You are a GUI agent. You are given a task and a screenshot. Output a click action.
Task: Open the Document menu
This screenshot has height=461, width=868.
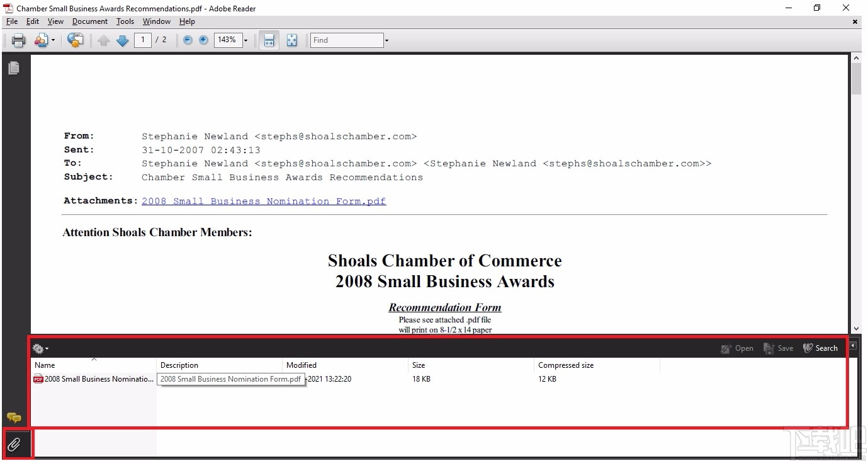[x=90, y=21]
